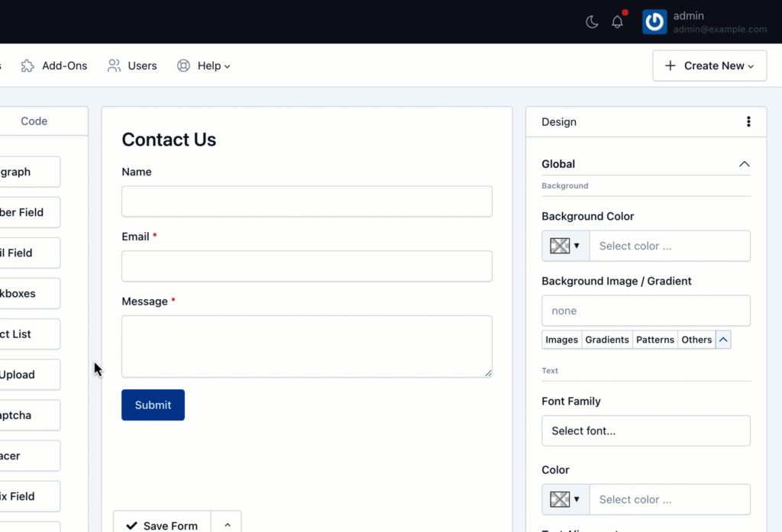This screenshot has height=532, width=782.
Task: Open the text Color swatch picker
Action: [566, 499]
